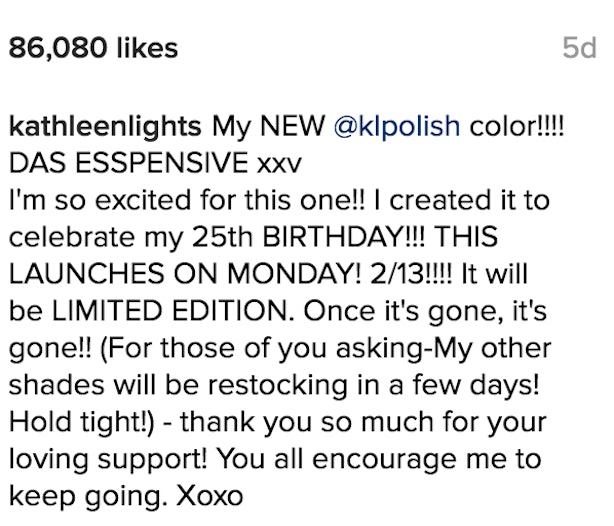Click the word 'NEW' in caption
This screenshot has width=614, height=526.
[x=293, y=127]
